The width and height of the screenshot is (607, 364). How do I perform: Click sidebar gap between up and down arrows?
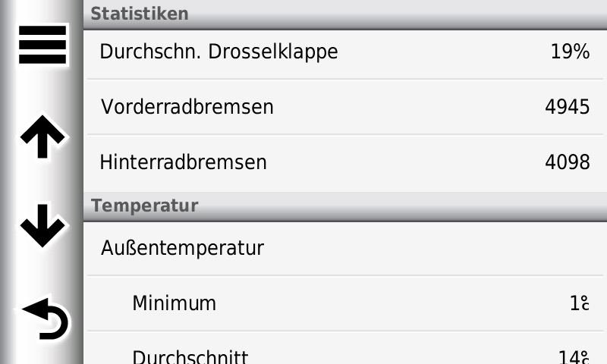tap(42, 182)
